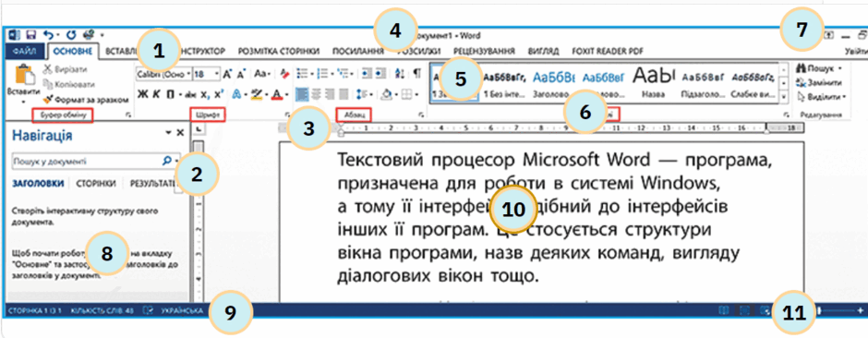Select the ОСНОВНЕ ribbon tab

[x=74, y=52]
